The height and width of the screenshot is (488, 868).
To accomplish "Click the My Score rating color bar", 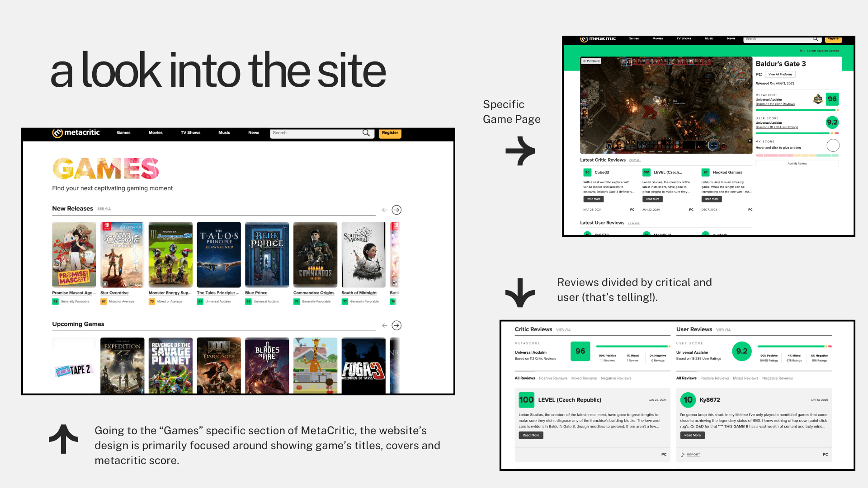I will [797, 155].
